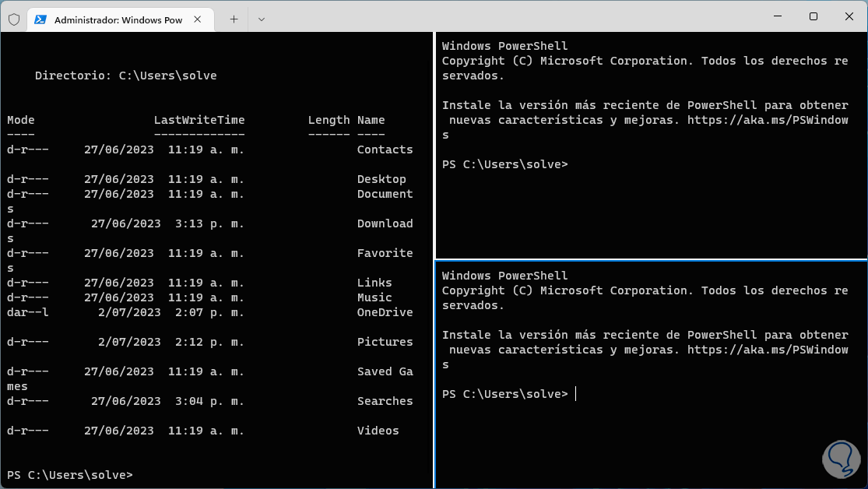The width and height of the screenshot is (868, 489).
Task: Close the Terminal window
Action: pyautogui.click(x=849, y=16)
